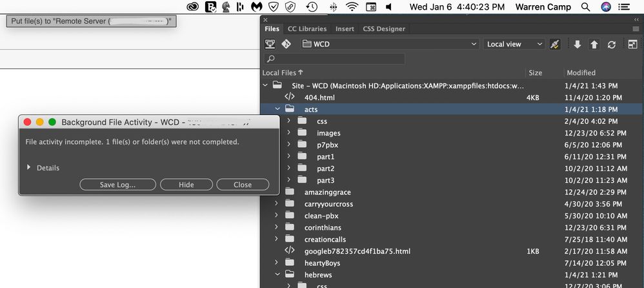644x288 pixels.
Task: Open Notification Center list icon
Action: [x=624, y=6]
